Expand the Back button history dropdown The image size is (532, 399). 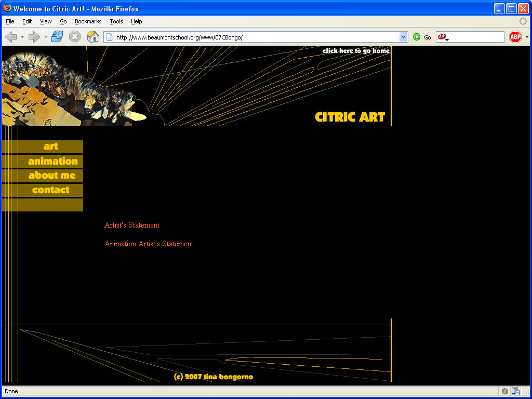click(x=22, y=37)
